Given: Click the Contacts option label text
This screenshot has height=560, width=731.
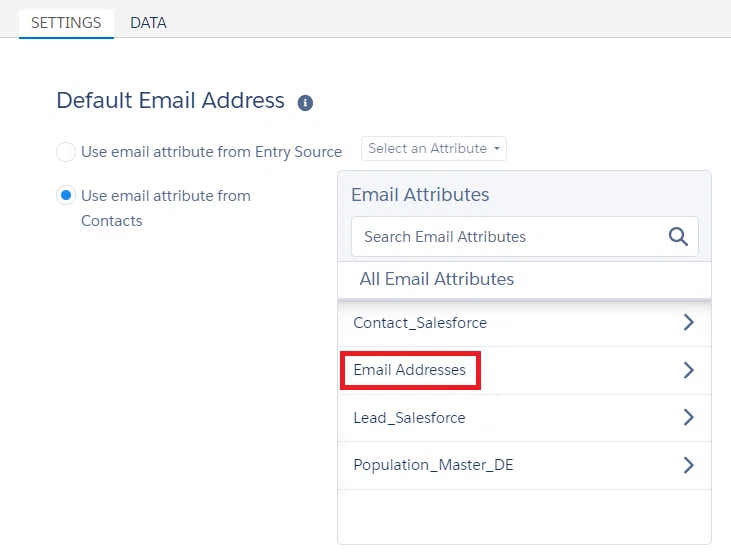Looking at the screenshot, I should pos(166,208).
